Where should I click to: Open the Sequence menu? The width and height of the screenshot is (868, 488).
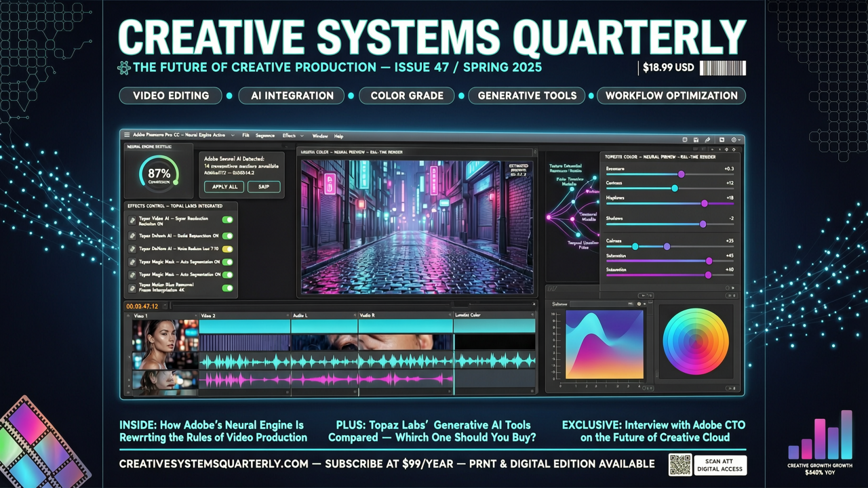click(x=264, y=136)
